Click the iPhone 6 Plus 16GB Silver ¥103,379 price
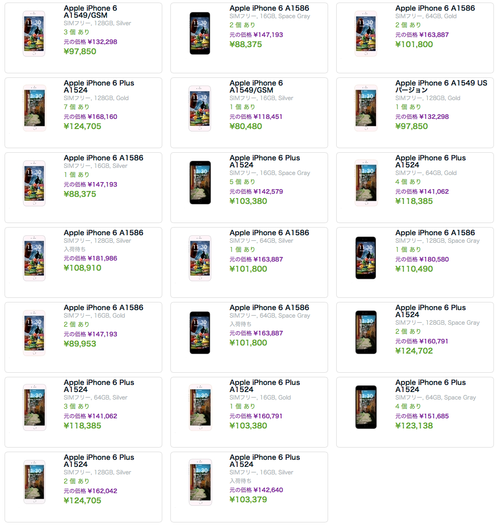The height and width of the screenshot is (526, 500). coord(248,499)
